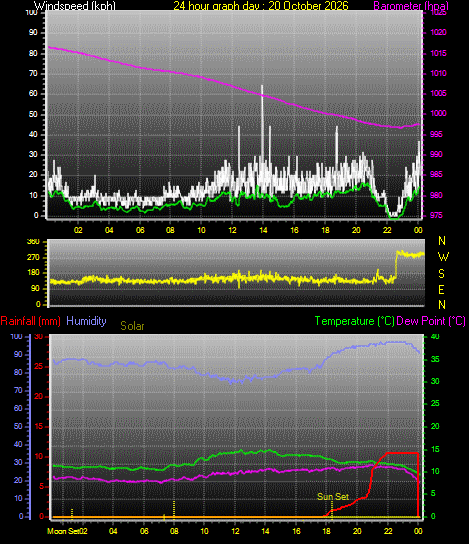Click the '1000' value on the barometer axis

(438, 113)
